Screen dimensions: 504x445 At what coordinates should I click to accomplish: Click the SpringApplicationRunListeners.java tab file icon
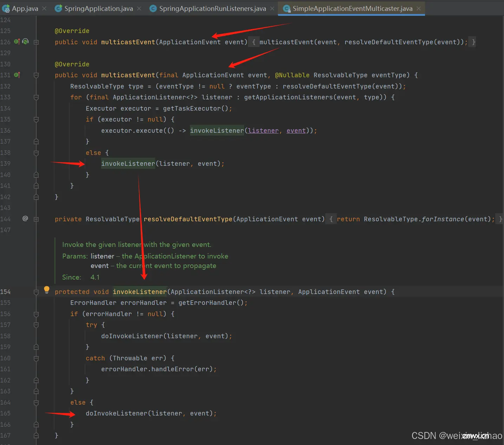(153, 8)
